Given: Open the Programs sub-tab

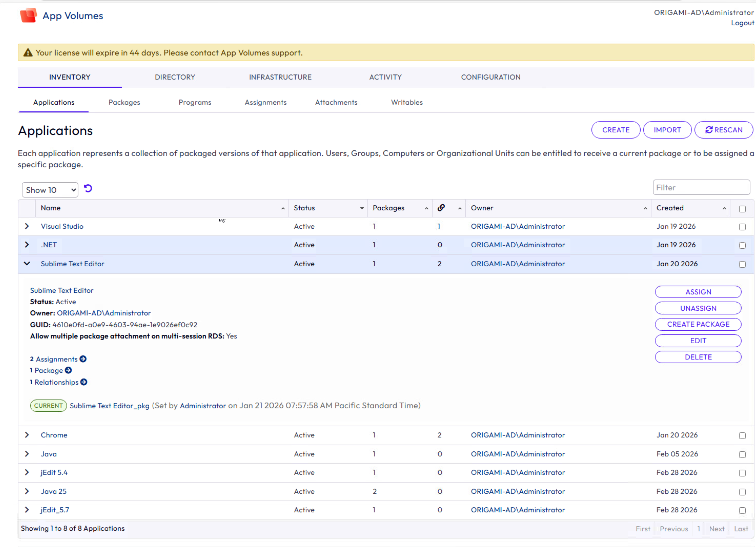Looking at the screenshot, I should 195,102.
